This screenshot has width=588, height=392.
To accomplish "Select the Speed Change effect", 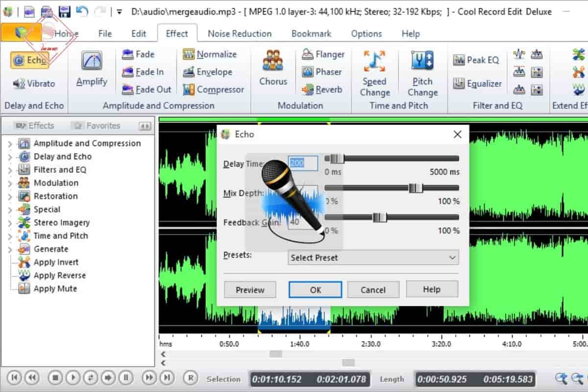I will coord(375,73).
